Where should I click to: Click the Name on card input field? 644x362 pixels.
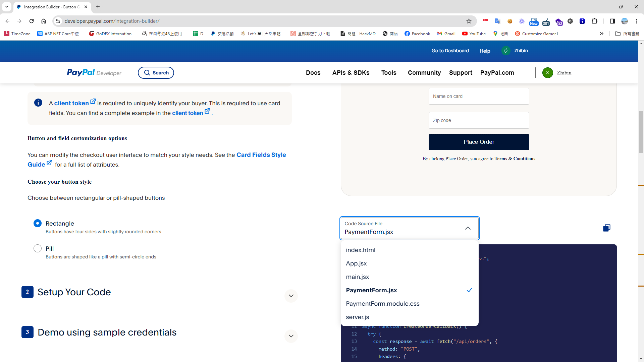[479, 96]
